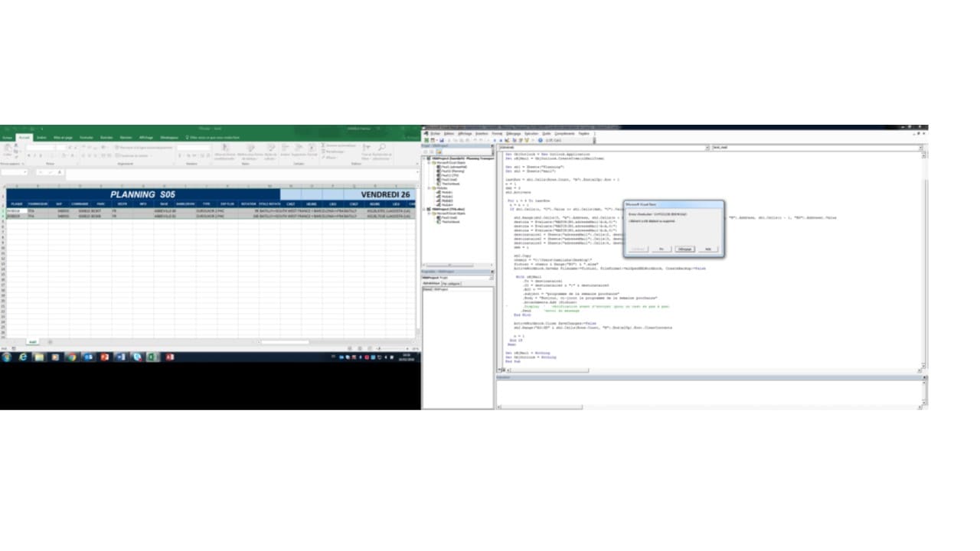The height and width of the screenshot is (551, 980).
Task: Click Aide button in error dialog
Action: coord(708,249)
